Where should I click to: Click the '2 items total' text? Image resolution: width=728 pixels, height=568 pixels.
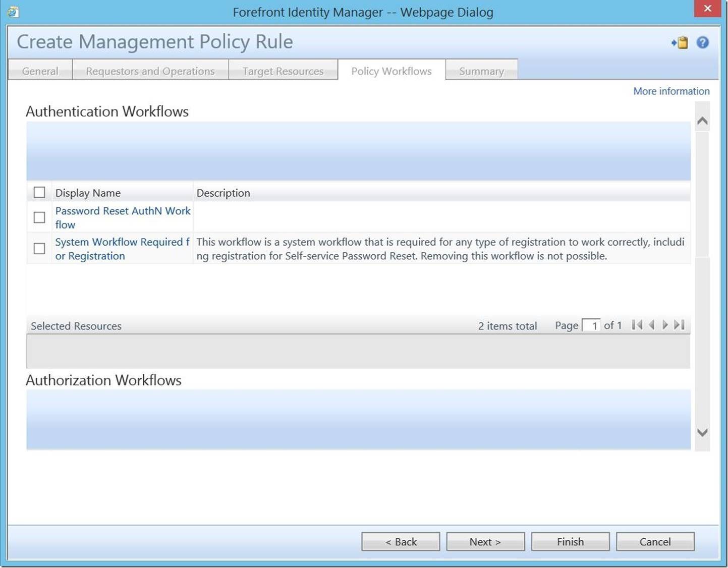508,326
